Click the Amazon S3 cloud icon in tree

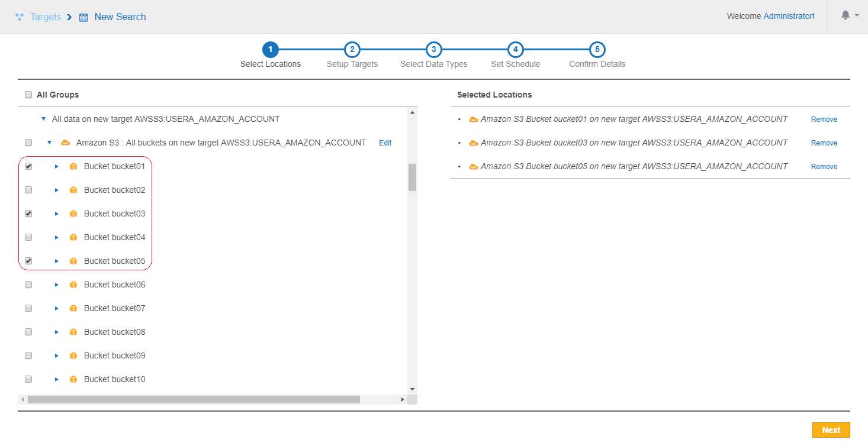[66, 143]
